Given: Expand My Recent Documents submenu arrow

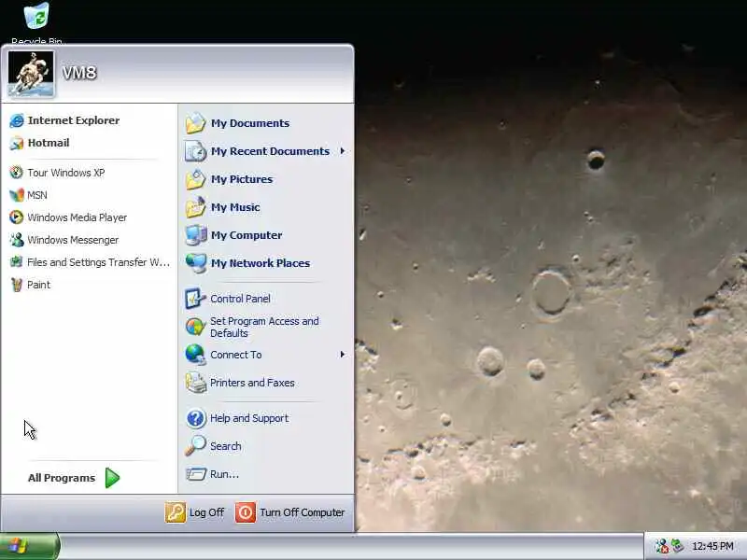Looking at the screenshot, I should coord(342,151).
